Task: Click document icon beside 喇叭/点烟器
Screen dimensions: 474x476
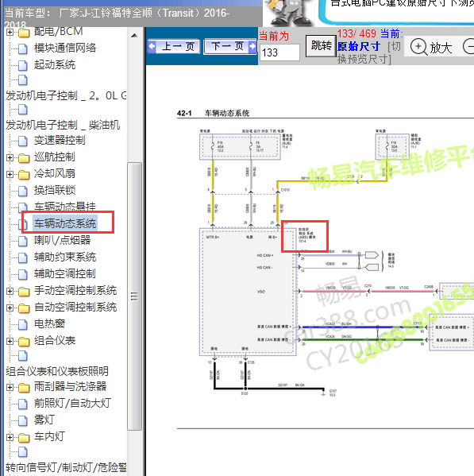Action: pos(23,241)
